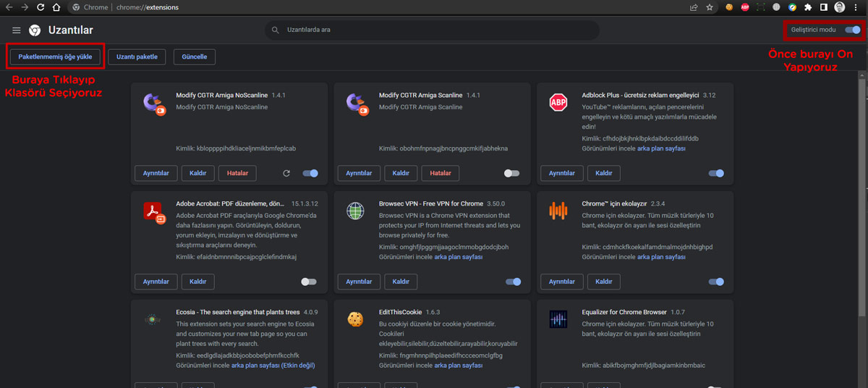Remove Browsec VPN with Kaldır

(401, 282)
